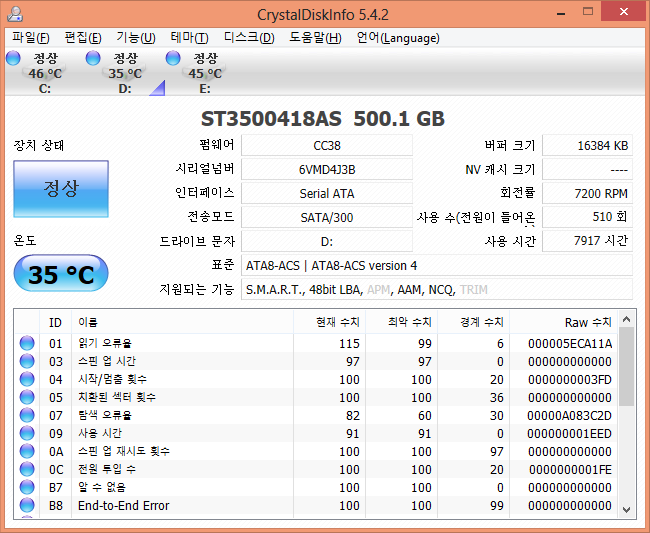Select the 탐색 오류율 attribute row

pos(316,415)
